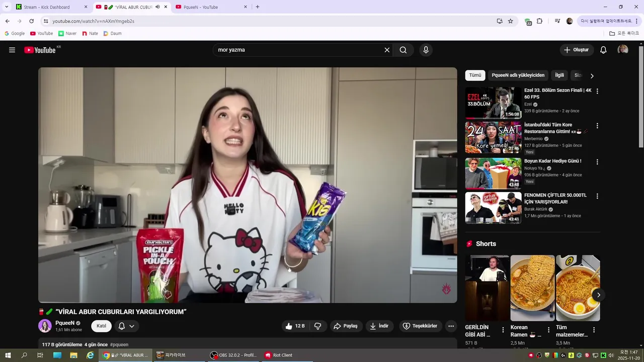Start voice search with the microphone
Image resolution: width=644 pixels, height=362 pixels.
click(x=426, y=50)
